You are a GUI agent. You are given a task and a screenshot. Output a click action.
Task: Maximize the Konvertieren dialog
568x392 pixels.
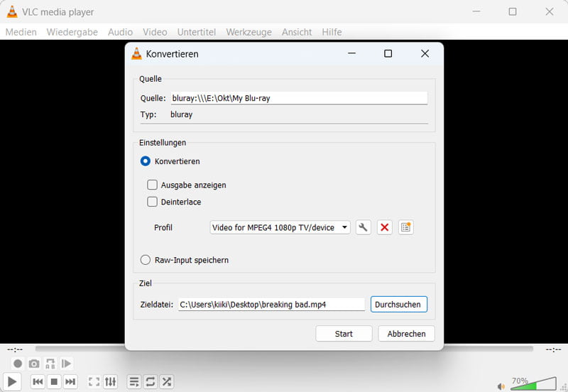[x=388, y=54]
